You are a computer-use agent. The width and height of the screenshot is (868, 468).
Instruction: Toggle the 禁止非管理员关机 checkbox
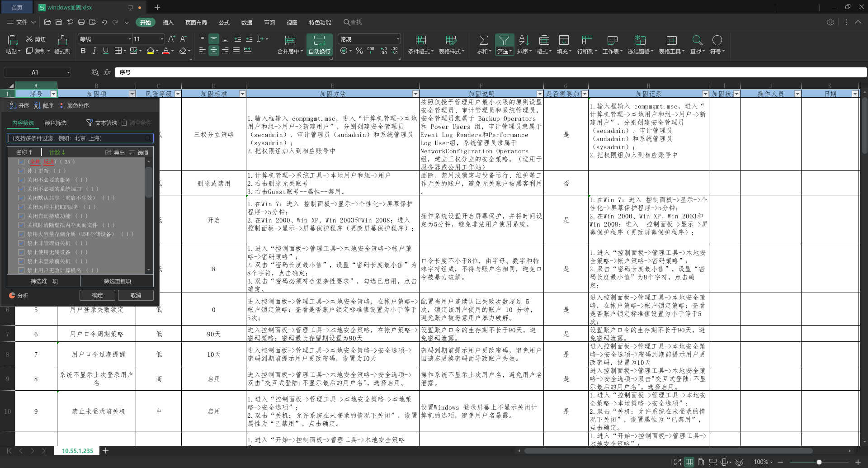coord(21,243)
